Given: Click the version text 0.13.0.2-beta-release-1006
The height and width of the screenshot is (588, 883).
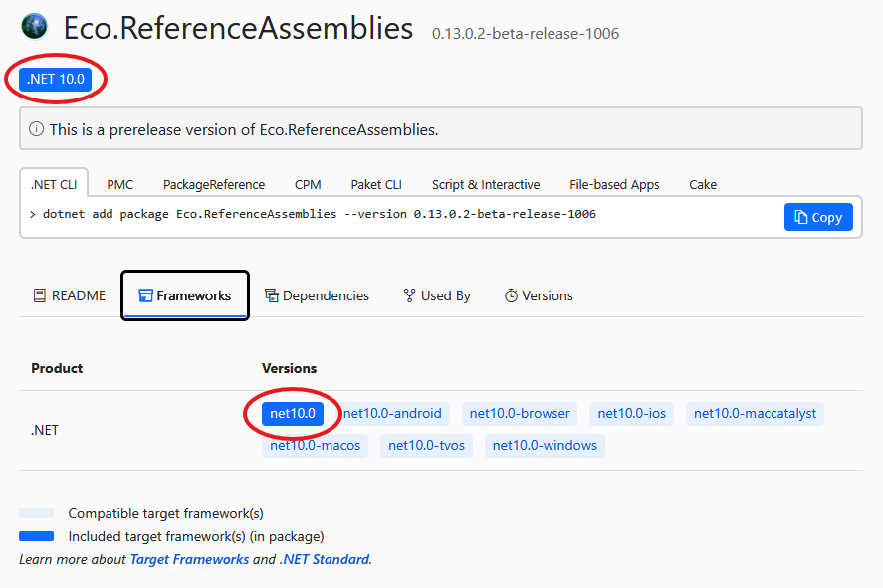Looking at the screenshot, I should [x=526, y=34].
